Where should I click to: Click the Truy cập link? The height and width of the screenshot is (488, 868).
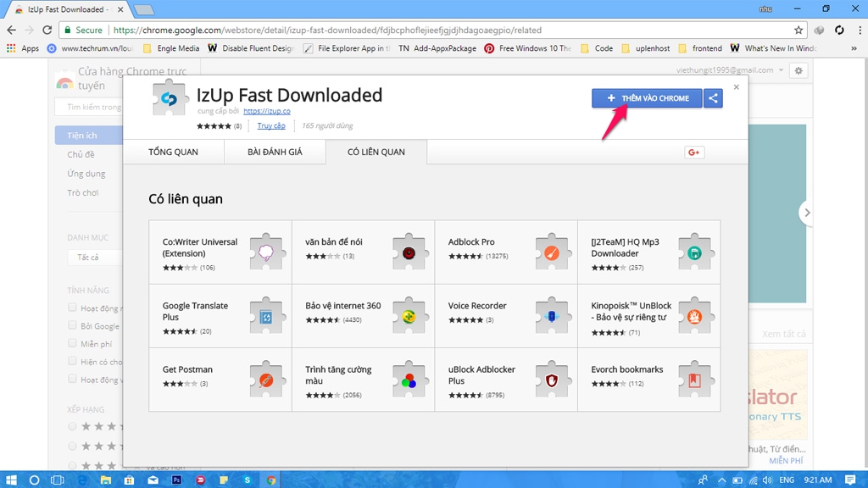click(271, 125)
